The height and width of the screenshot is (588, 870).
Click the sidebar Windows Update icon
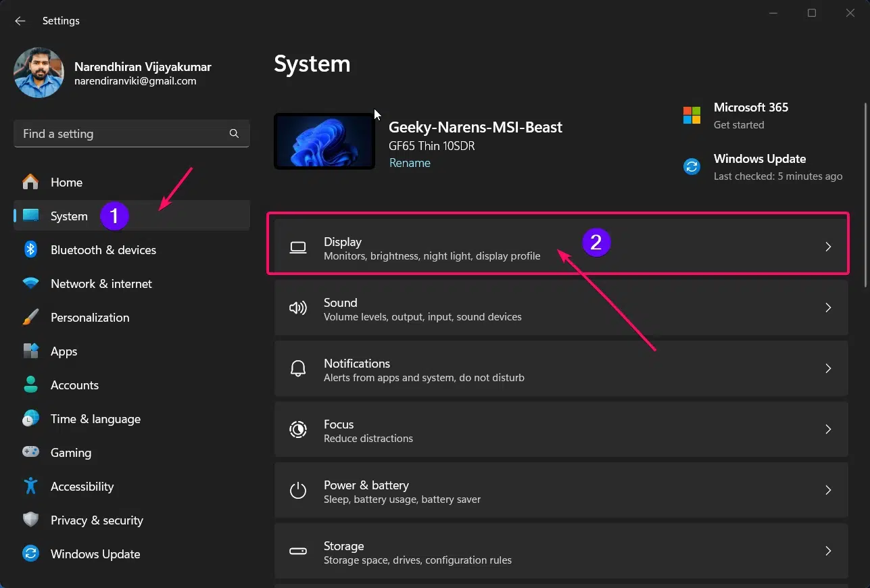[x=30, y=554]
